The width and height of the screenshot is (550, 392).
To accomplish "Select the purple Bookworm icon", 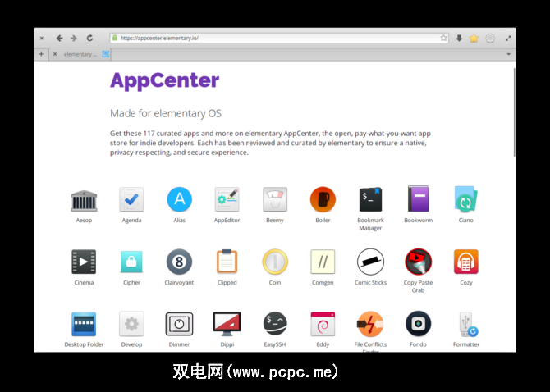I will pos(418,199).
